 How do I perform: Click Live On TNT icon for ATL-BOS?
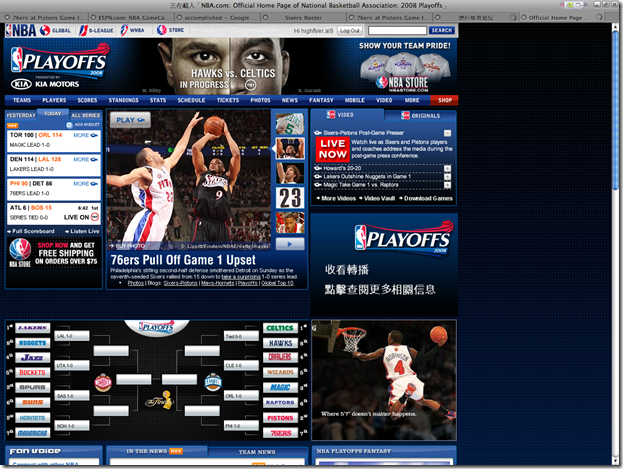click(95, 217)
